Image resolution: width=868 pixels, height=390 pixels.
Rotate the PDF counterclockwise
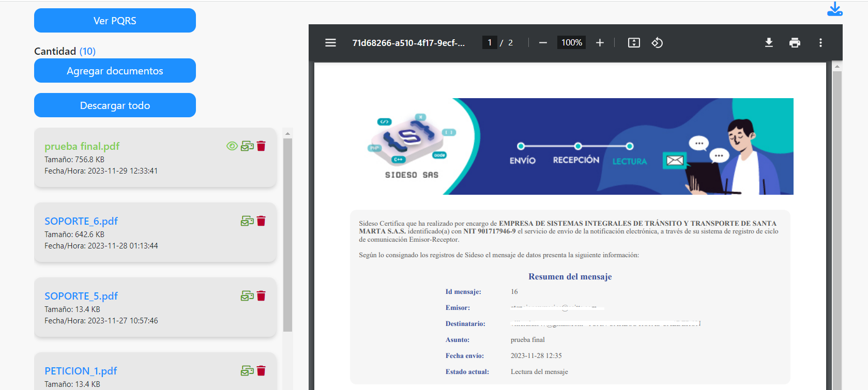click(657, 43)
